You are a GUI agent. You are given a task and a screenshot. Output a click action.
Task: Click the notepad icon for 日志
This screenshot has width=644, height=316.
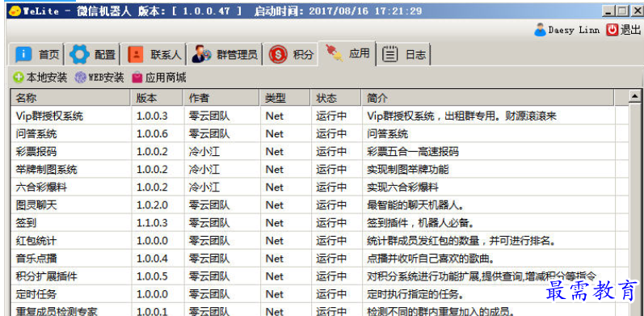(x=390, y=54)
